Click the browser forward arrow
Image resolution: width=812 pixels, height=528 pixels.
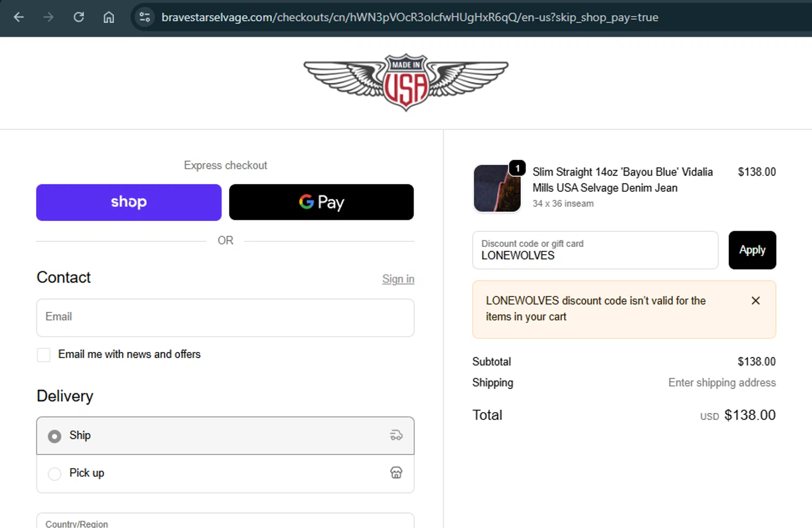tap(49, 17)
